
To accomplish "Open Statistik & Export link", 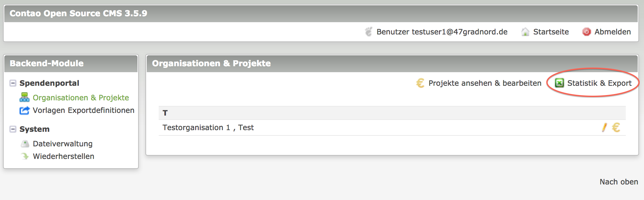I will click(x=599, y=83).
